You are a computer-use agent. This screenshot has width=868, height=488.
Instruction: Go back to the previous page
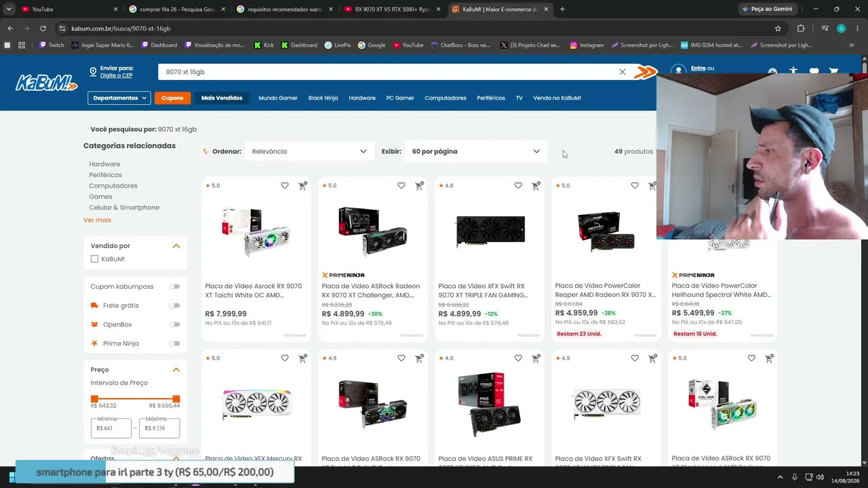point(10,28)
